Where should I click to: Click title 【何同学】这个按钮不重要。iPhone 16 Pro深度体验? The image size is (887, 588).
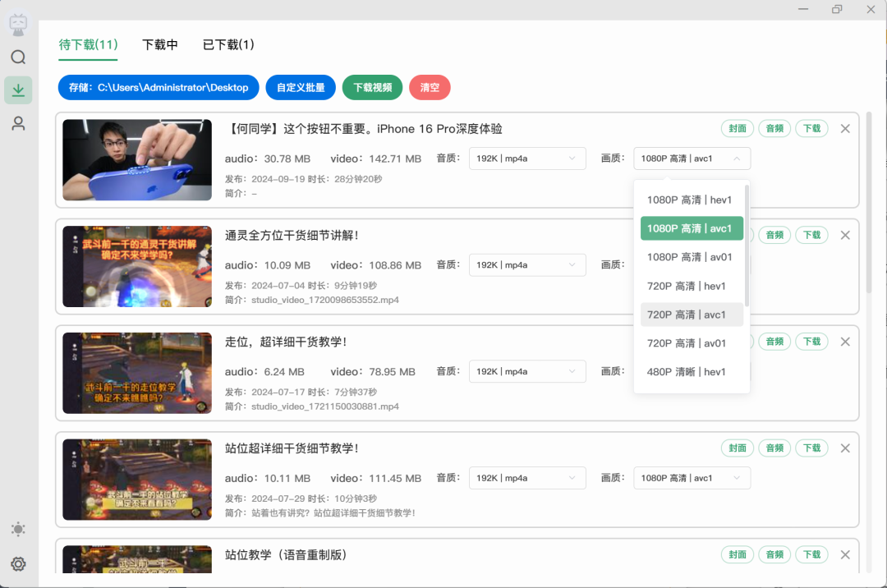click(x=364, y=129)
